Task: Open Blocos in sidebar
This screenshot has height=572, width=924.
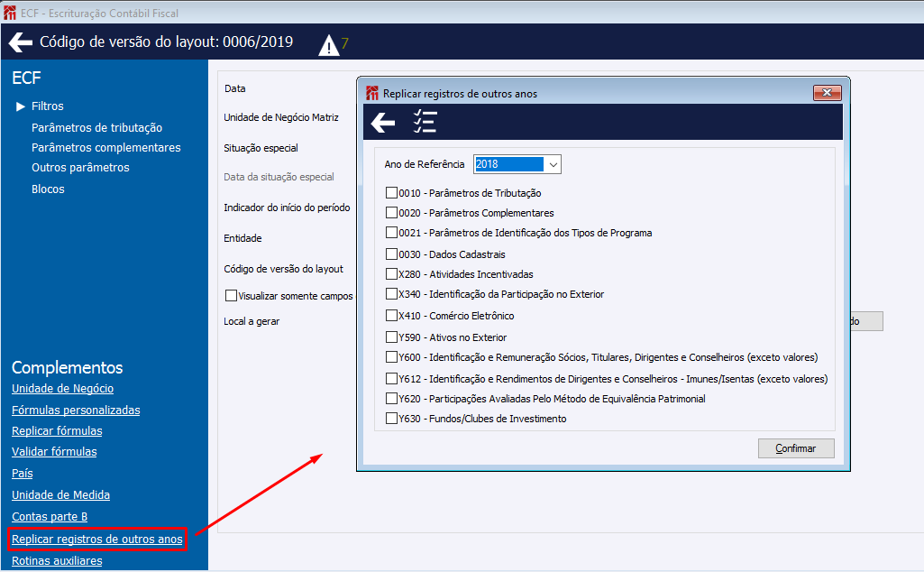Action: point(48,189)
